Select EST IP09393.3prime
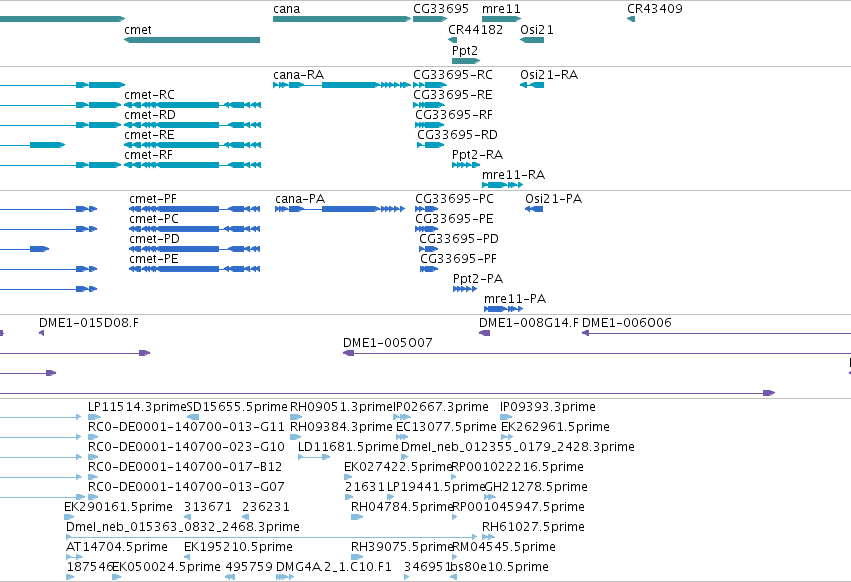 548,407
